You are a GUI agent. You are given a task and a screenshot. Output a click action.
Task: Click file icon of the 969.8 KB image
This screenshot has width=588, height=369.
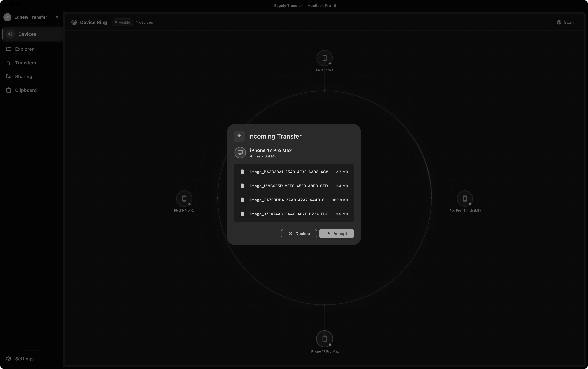pos(243,200)
